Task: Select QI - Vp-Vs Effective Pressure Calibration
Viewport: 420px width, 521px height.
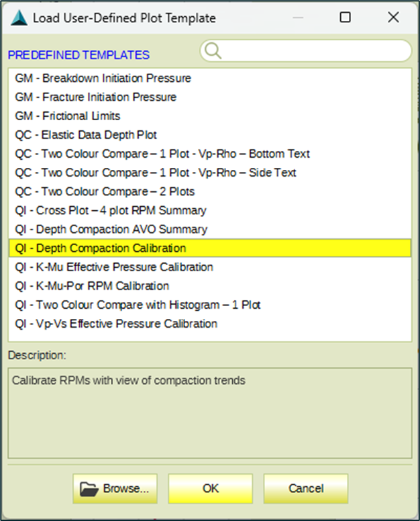Action: (x=210, y=324)
